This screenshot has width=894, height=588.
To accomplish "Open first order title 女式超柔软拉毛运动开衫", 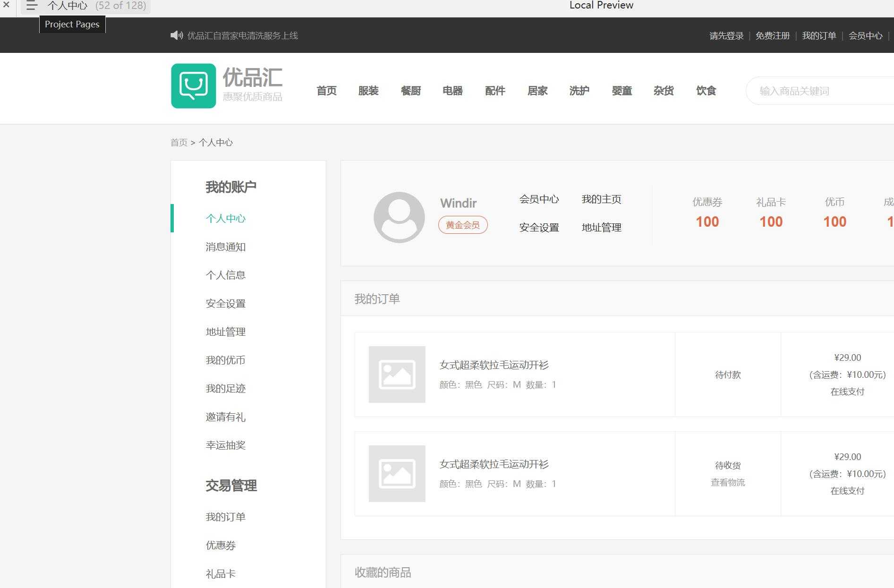I will pos(494,365).
